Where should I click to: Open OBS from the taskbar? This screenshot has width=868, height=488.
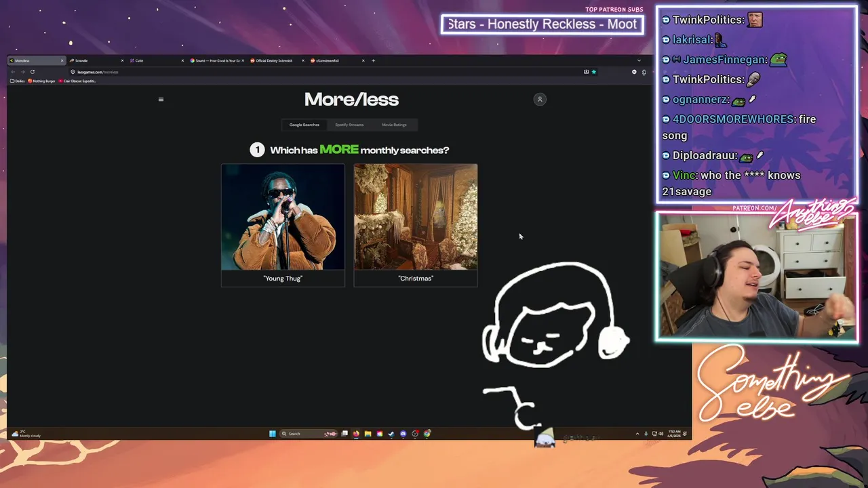415,434
